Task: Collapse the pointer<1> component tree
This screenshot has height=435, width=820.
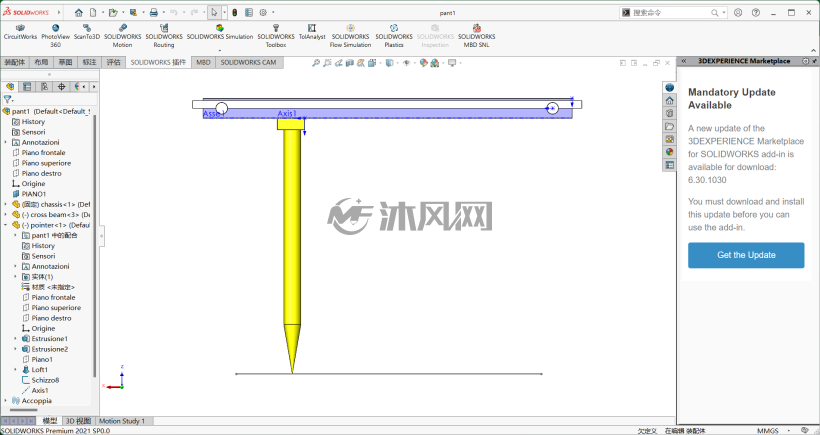Action: coord(6,225)
